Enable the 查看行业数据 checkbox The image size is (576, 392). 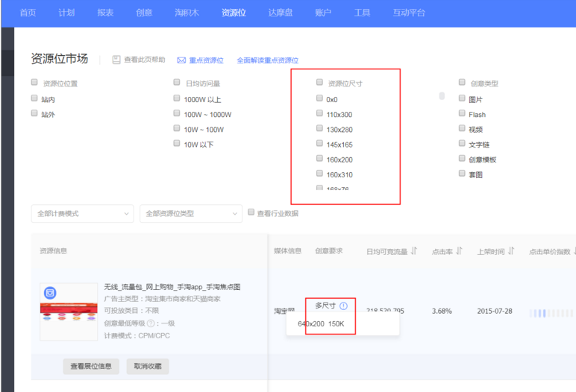click(251, 212)
